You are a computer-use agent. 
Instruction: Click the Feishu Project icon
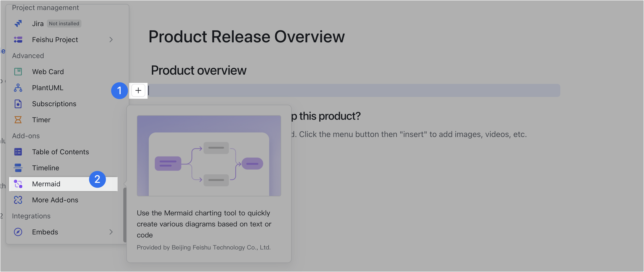18,40
